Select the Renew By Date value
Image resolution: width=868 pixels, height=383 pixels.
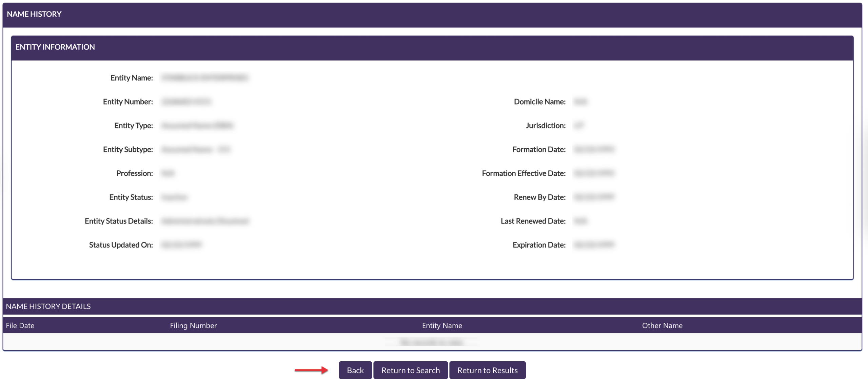[594, 197]
